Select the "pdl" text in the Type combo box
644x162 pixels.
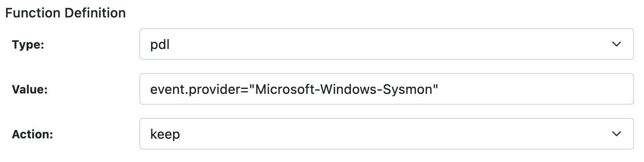(160, 44)
